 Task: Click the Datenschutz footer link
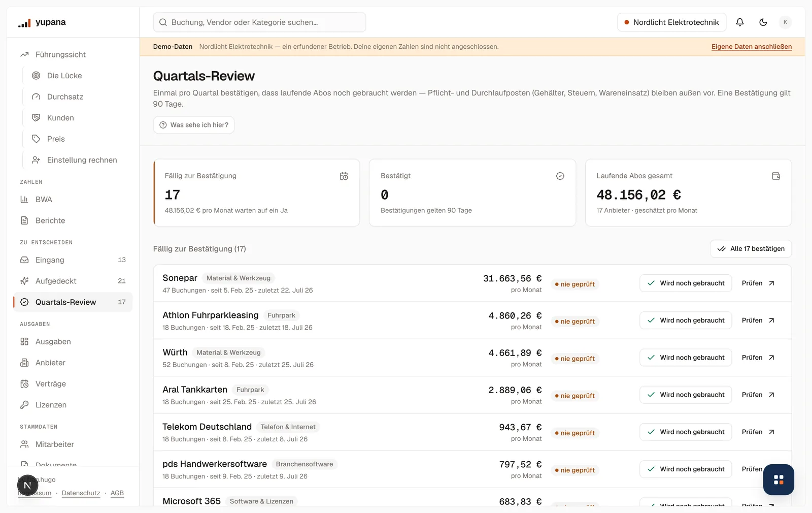tap(81, 493)
